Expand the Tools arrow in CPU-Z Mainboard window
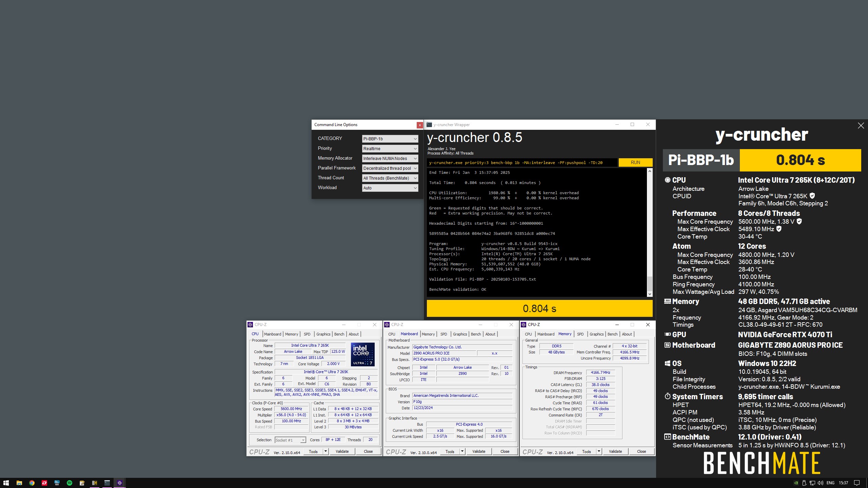Viewport: 868px width, 488px height. 462,451
